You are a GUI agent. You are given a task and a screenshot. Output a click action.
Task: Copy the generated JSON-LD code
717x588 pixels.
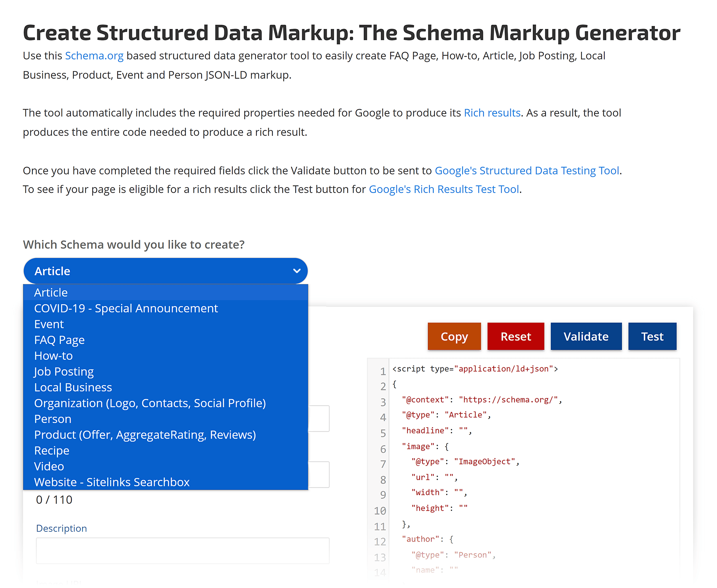tap(454, 336)
